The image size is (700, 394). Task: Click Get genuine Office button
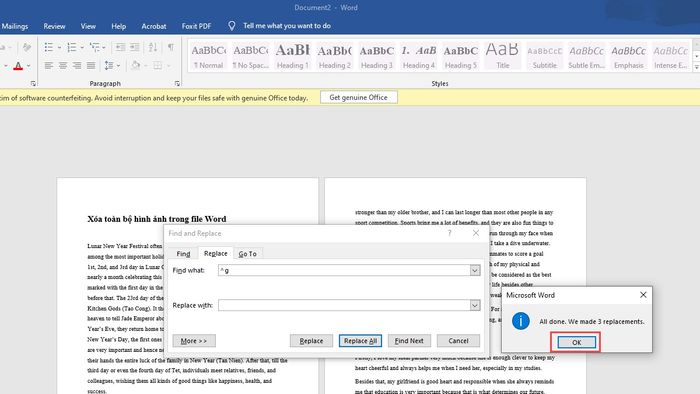click(x=358, y=97)
